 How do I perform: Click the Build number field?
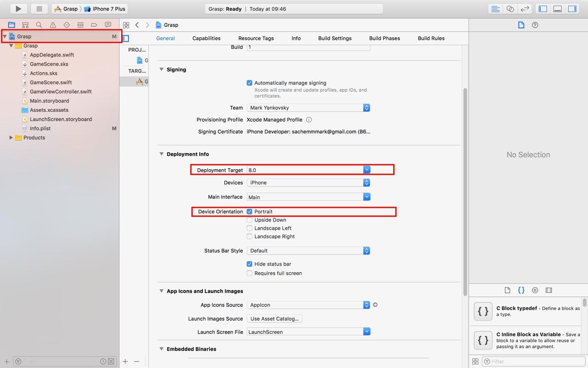pos(308,47)
